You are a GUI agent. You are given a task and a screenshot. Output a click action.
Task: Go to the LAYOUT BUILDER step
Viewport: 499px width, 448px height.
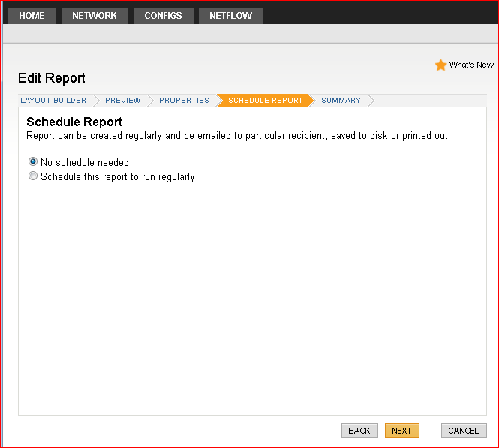tap(53, 101)
